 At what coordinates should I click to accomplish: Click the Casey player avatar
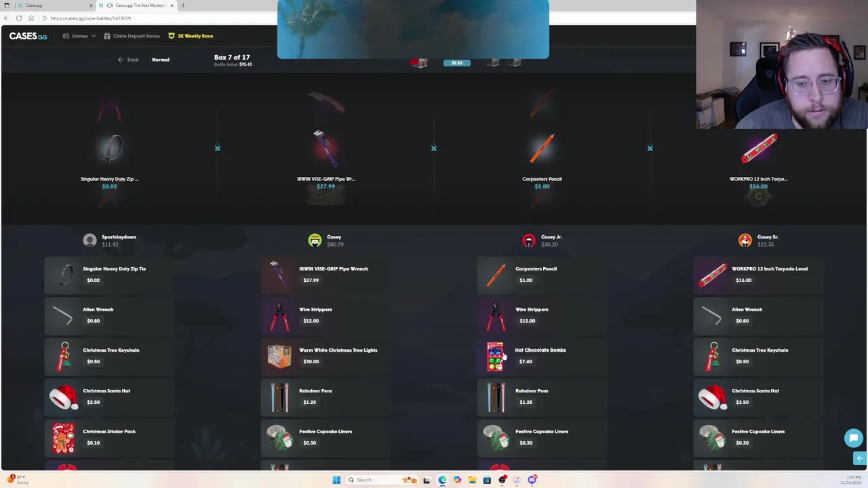315,240
